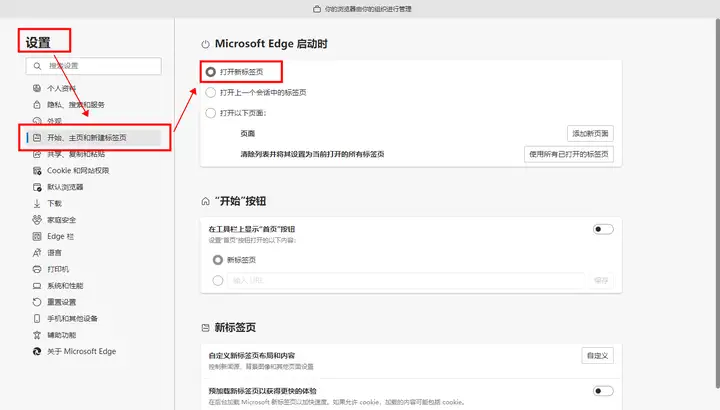Focus the 搜索设置 search box
This screenshot has height=410, width=720.
click(x=94, y=66)
